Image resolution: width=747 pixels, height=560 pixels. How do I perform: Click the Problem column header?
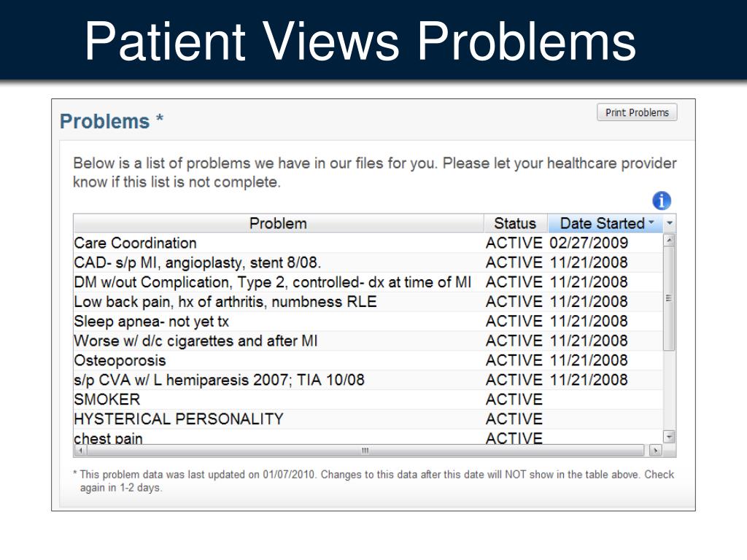point(279,223)
